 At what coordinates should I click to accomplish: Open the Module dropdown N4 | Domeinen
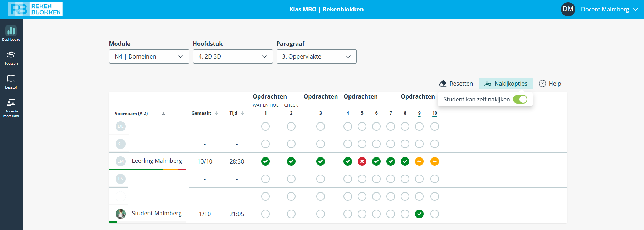coord(149,56)
